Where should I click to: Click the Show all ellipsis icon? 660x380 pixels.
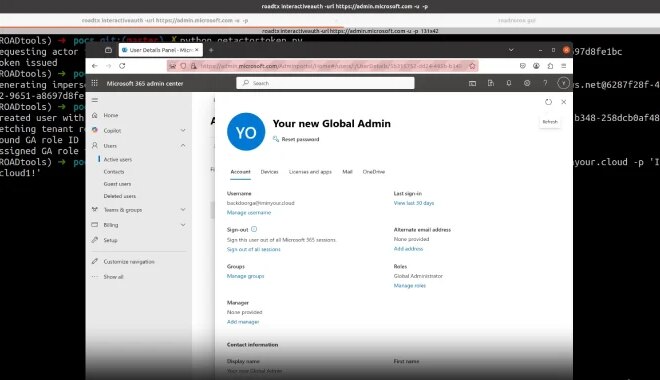click(95, 277)
